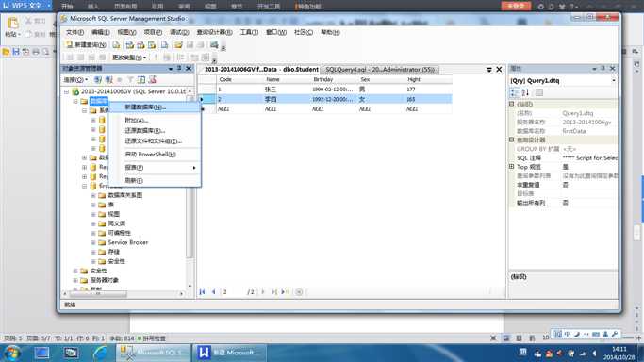
Task: Select the 服务器对象 folder
Action: coord(105,280)
